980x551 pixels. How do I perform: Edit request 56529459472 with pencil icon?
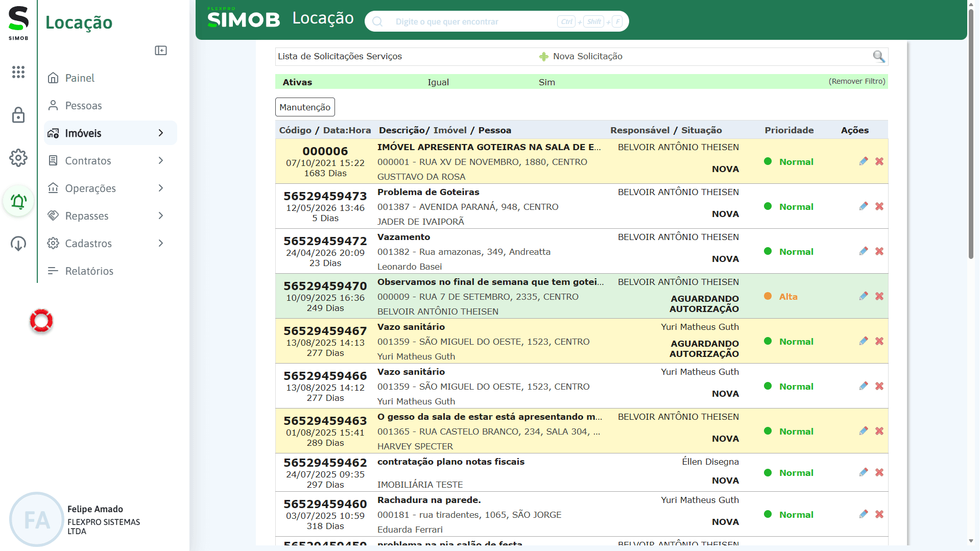point(864,251)
